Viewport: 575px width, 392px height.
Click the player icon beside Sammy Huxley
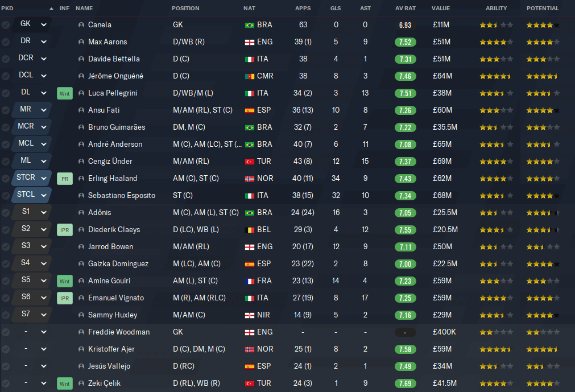(x=81, y=315)
